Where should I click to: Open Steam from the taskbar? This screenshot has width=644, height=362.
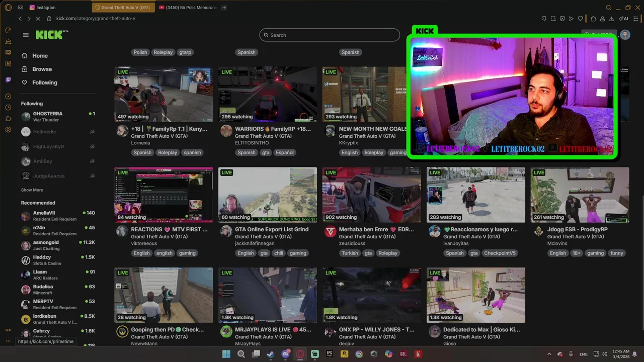click(271, 354)
